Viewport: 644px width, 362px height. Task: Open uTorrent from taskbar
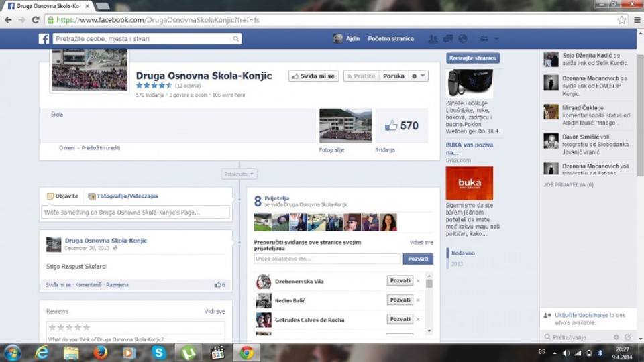click(x=188, y=353)
